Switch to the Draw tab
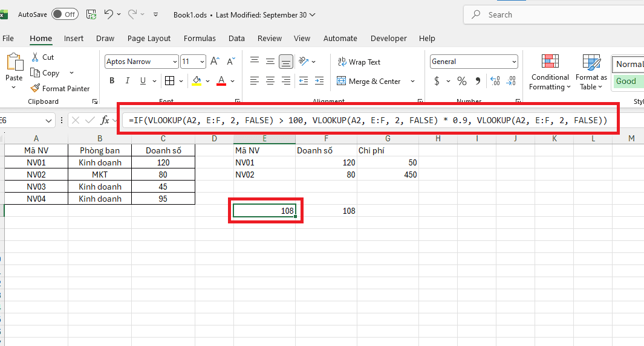 tap(105, 38)
